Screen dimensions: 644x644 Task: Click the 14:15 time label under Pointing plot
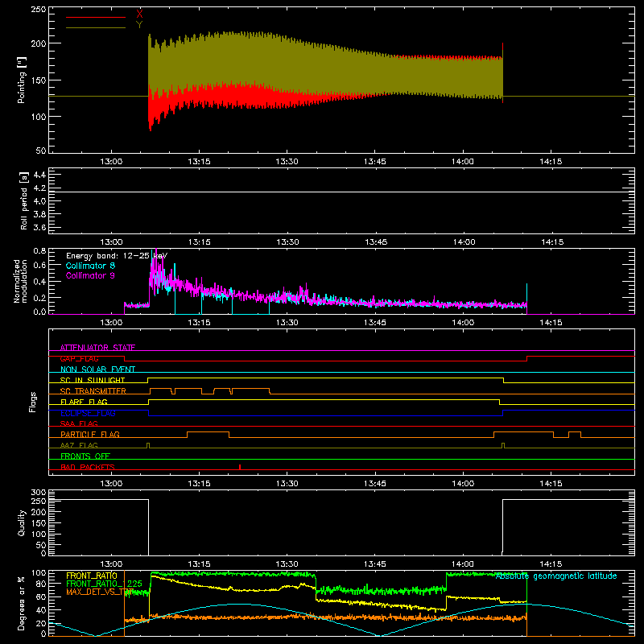(x=551, y=162)
